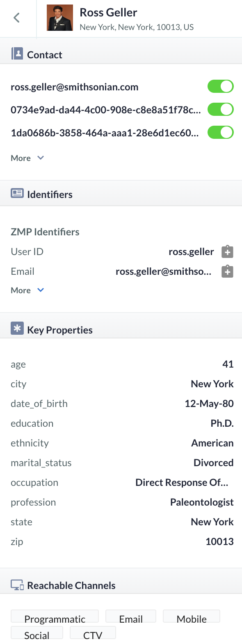This screenshot has width=242, height=644.
Task: Disable the 0734e9ad contact toggle
Action: [x=221, y=110]
